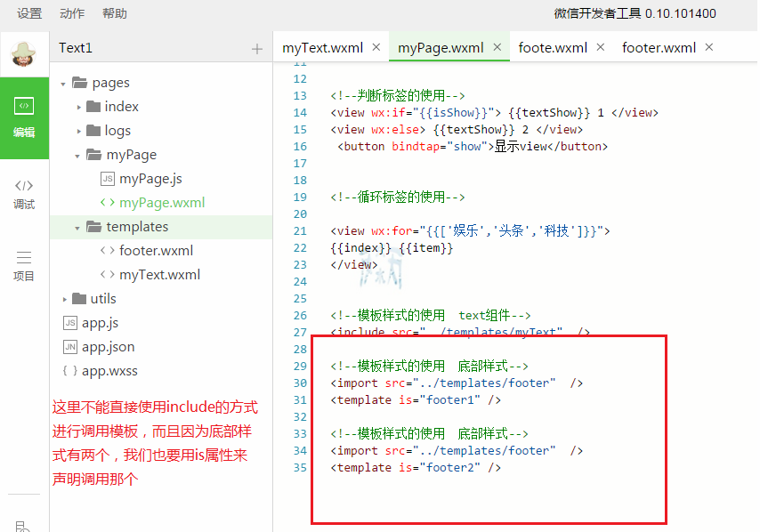This screenshot has height=532, width=760.
Task: Close the footer.wxml tab
Action: [709, 47]
